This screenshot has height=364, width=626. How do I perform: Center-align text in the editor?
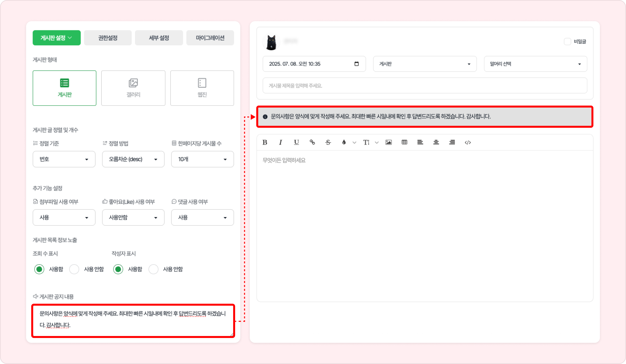click(x=436, y=142)
